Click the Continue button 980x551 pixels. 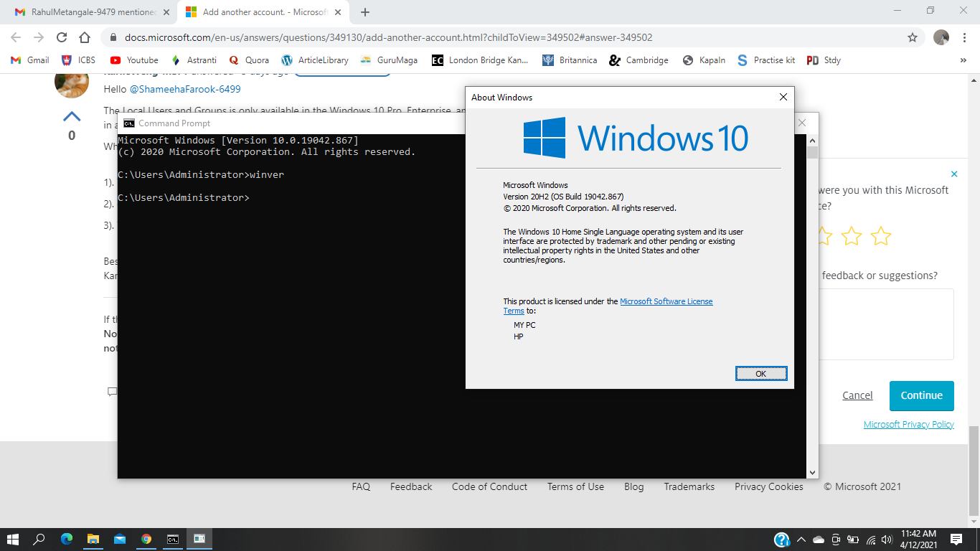click(922, 395)
